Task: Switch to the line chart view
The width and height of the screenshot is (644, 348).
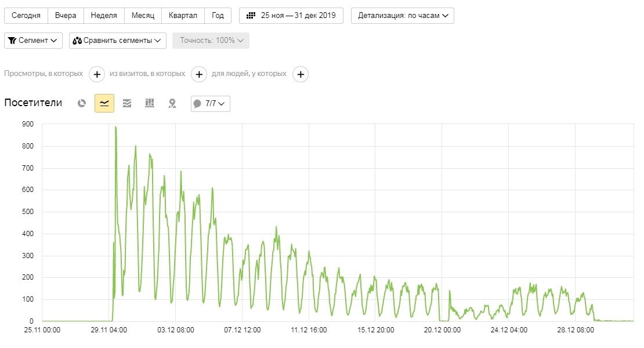Action: point(104,103)
